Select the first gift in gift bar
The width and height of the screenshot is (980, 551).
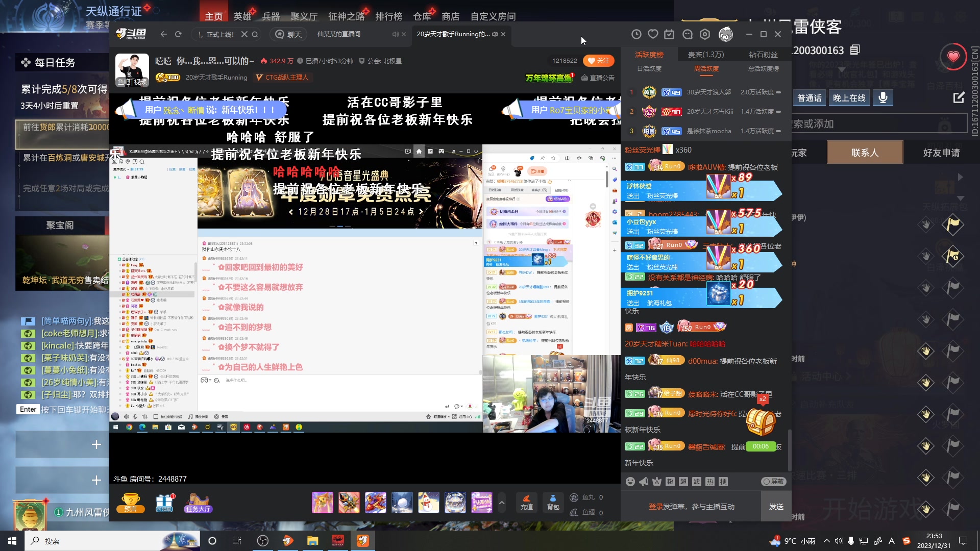coord(322,503)
